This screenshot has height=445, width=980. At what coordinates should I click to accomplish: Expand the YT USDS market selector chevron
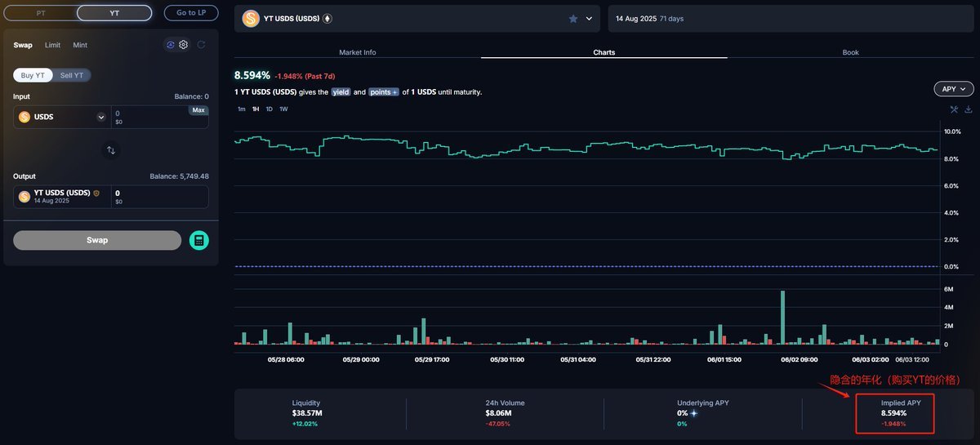coord(589,19)
